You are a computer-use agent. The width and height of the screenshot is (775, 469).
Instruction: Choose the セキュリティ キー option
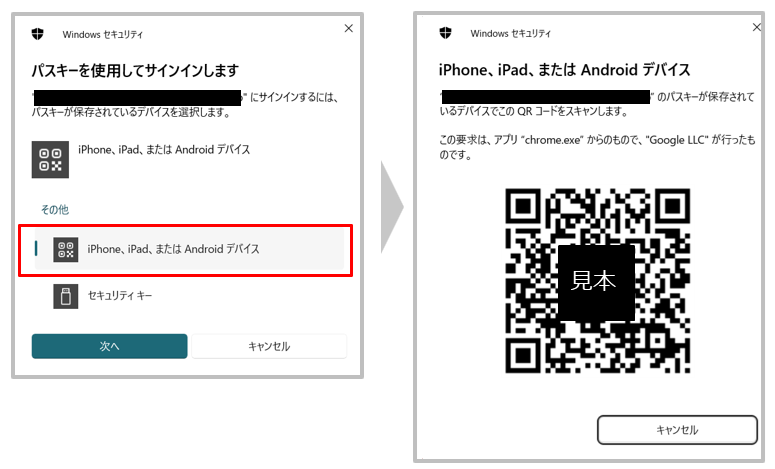pyautogui.click(x=189, y=296)
